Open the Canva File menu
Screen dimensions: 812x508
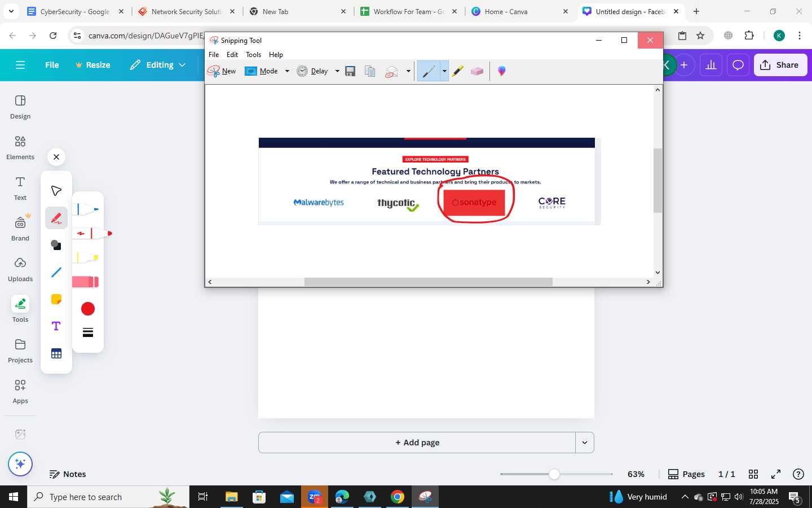52,65
